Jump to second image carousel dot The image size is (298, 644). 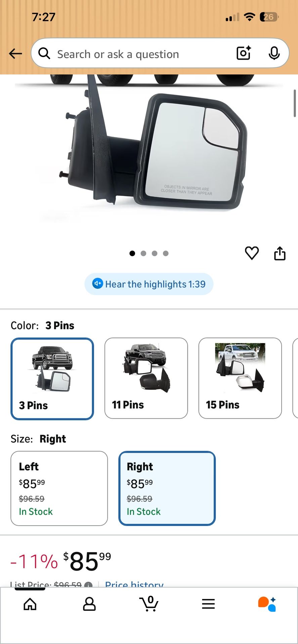(x=143, y=253)
